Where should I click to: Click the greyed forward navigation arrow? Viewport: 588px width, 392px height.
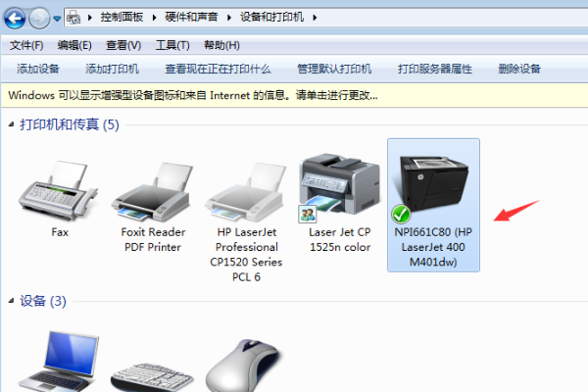[39, 18]
